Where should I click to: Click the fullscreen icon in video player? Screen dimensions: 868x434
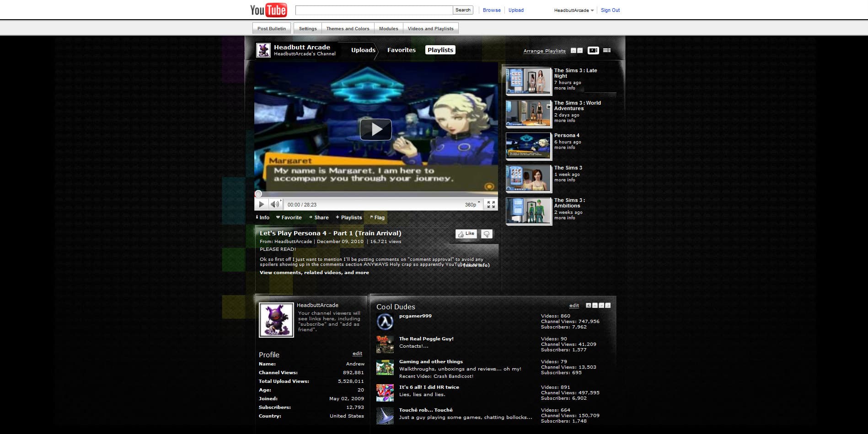(x=491, y=205)
